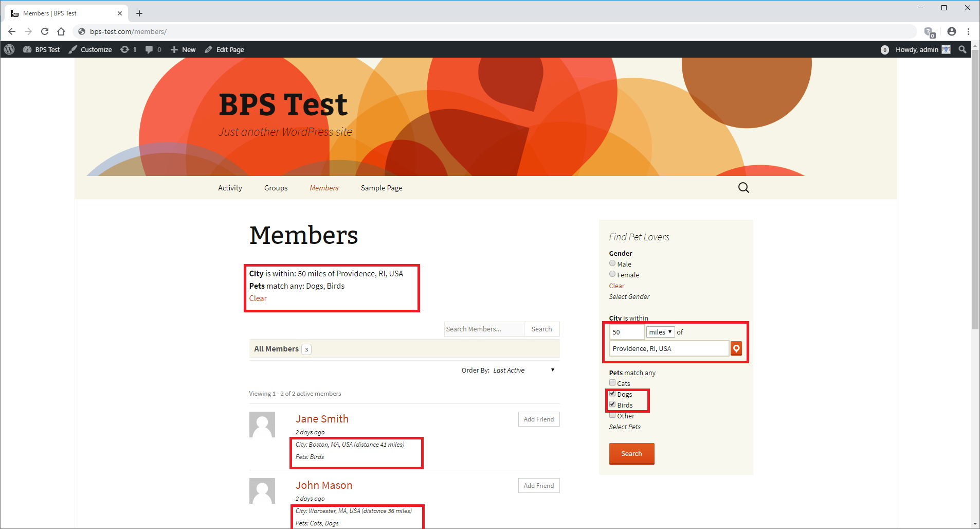The width and height of the screenshot is (980, 529).
Task: Switch to the Groups menu item
Action: click(276, 188)
